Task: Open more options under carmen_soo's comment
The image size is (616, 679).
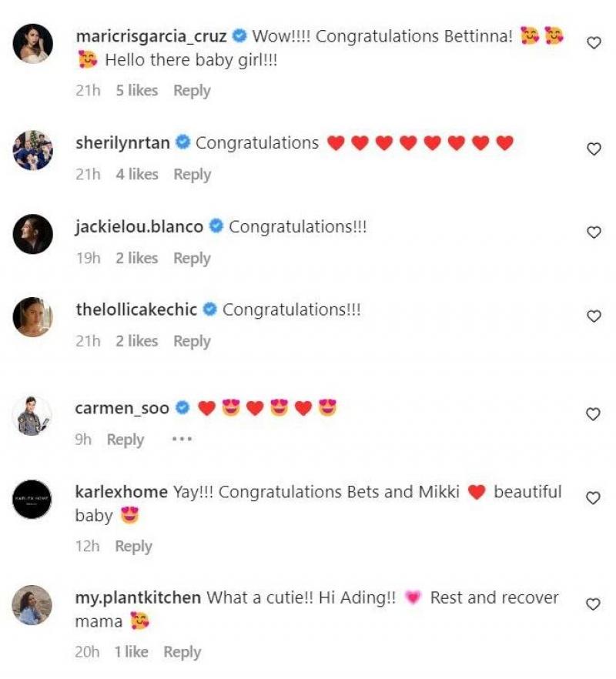Action: (x=181, y=439)
